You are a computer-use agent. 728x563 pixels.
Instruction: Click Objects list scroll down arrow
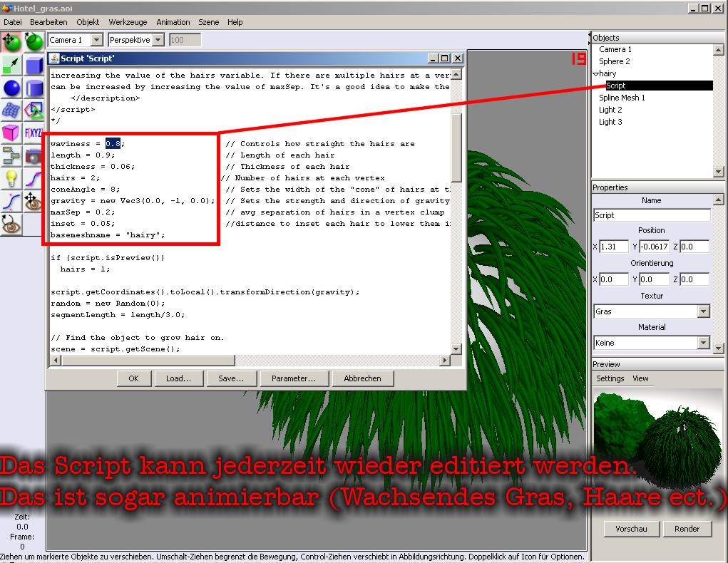[718, 172]
